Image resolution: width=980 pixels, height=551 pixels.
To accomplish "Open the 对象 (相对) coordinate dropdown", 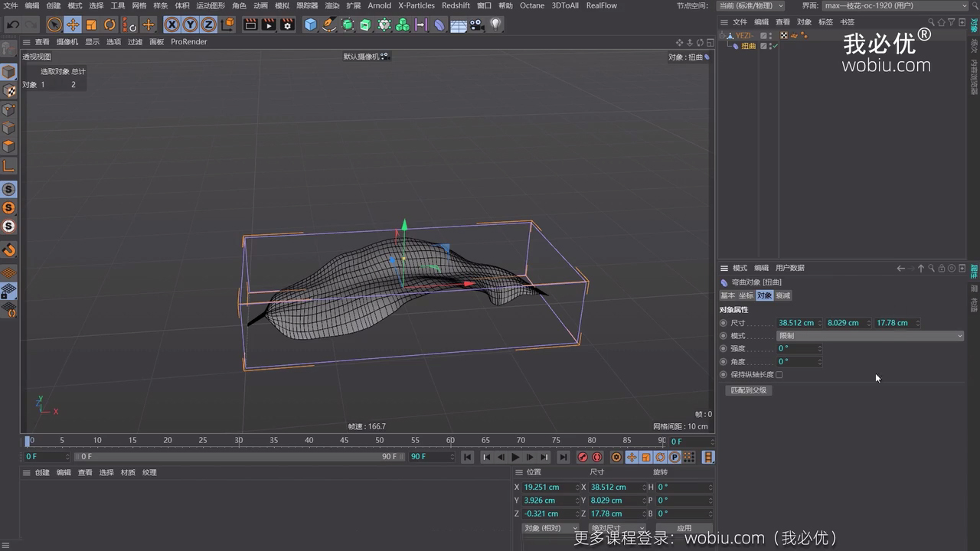I will click(550, 528).
